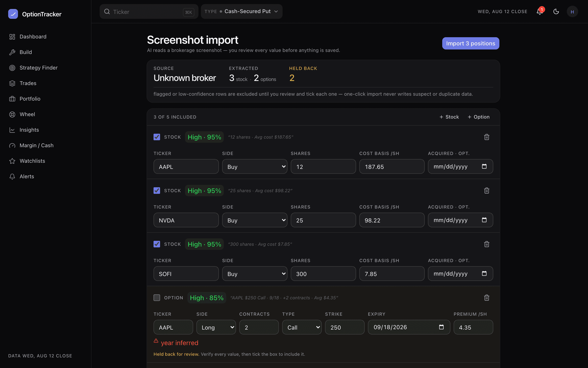Click the OptionTracker logo icon
The image size is (588, 368).
pos(13,14)
